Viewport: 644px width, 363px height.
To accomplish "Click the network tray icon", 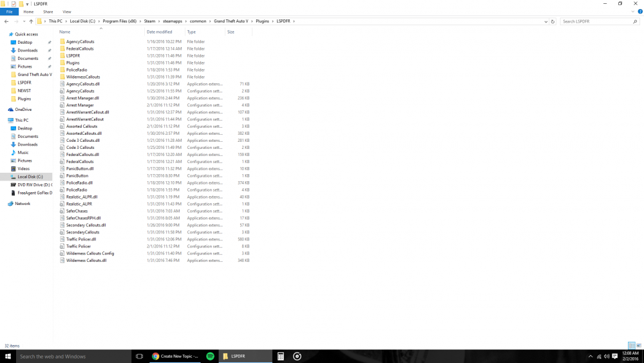I will (x=599, y=357).
